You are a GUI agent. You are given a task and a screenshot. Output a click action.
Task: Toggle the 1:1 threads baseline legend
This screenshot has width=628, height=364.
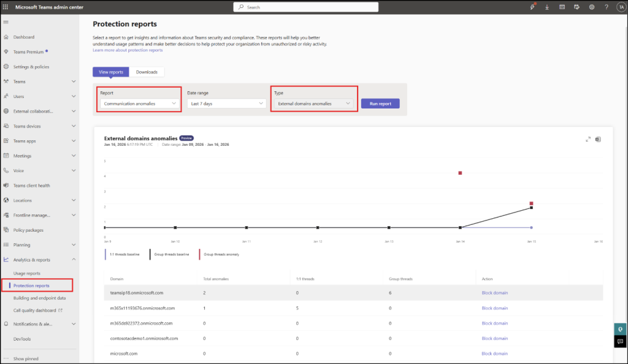click(x=126, y=254)
